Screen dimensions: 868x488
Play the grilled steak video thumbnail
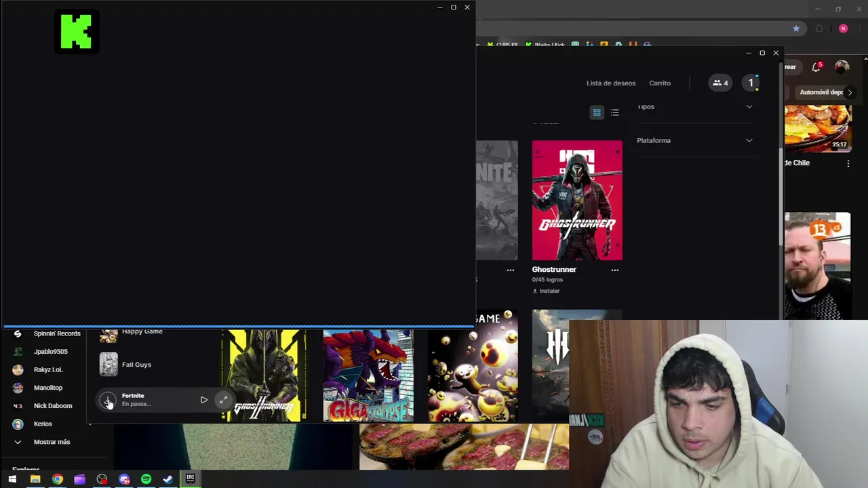pos(464,447)
